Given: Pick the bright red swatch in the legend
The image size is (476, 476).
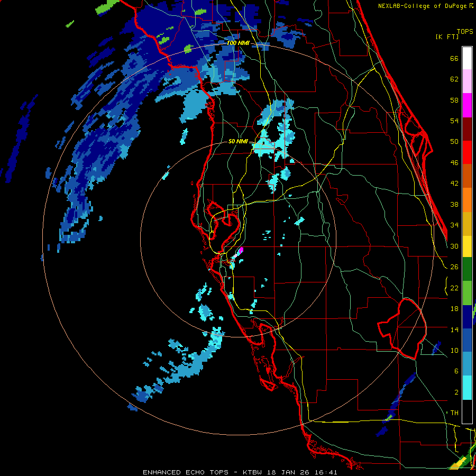Looking at the screenshot, I should click(x=467, y=153).
